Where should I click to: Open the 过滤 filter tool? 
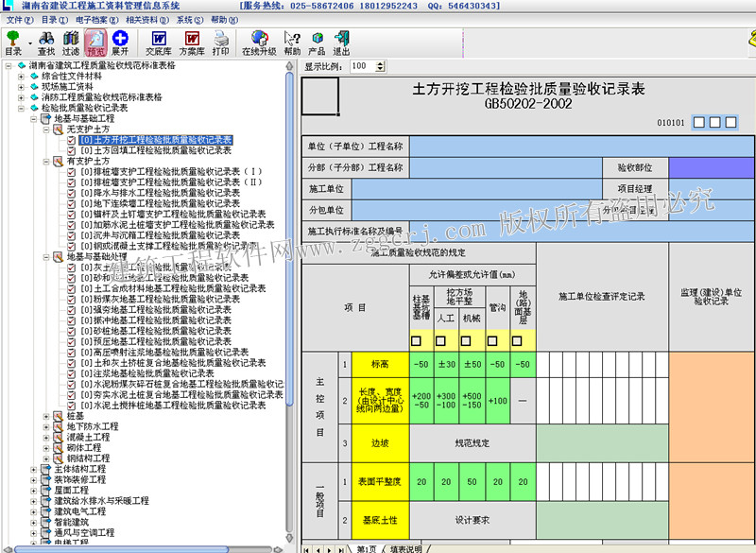pyautogui.click(x=71, y=43)
